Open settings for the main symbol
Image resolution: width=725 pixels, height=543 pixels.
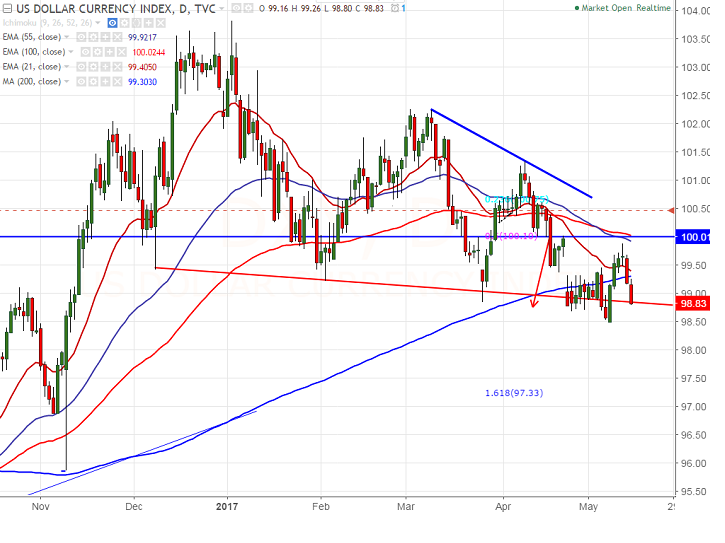point(248,8)
